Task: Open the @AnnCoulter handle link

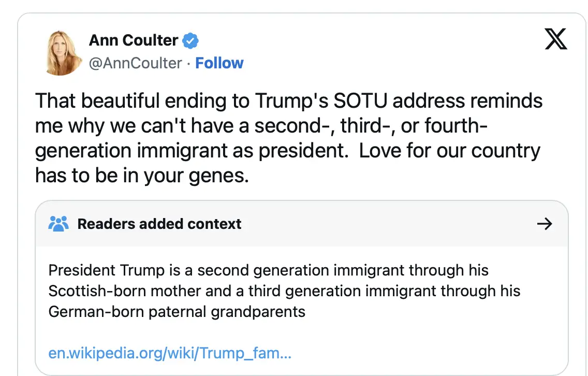Action: pyautogui.click(x=136, y=63)
